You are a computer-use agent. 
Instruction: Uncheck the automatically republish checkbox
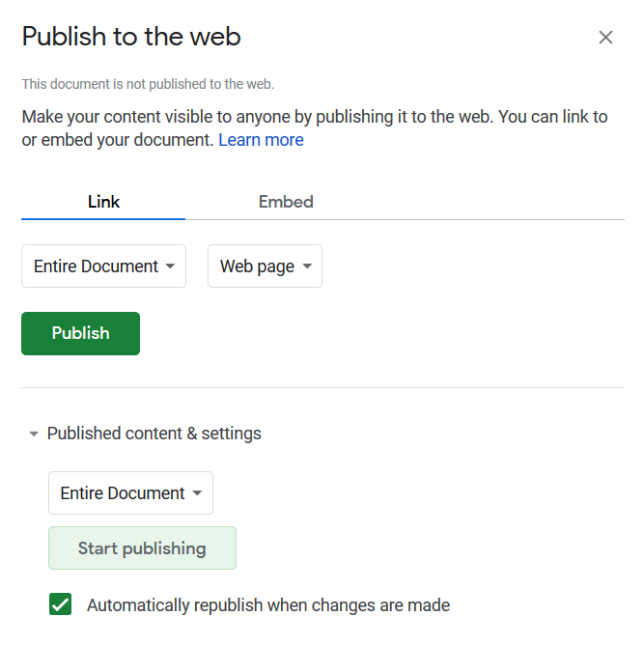coord(61,603)
